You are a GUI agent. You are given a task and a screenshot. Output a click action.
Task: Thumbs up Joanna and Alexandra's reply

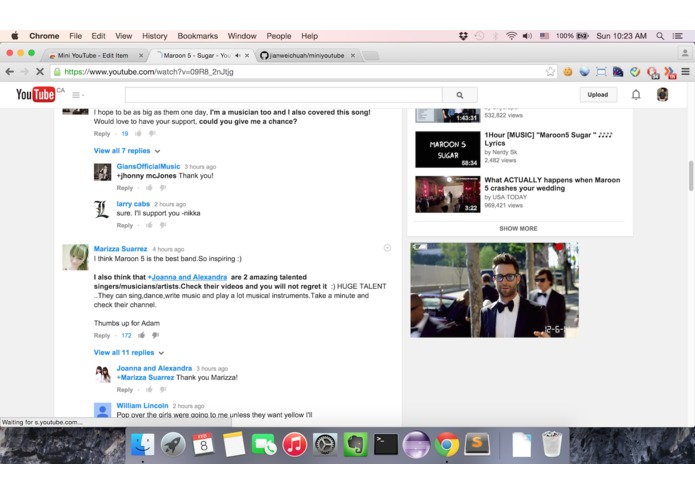point(149,389)
